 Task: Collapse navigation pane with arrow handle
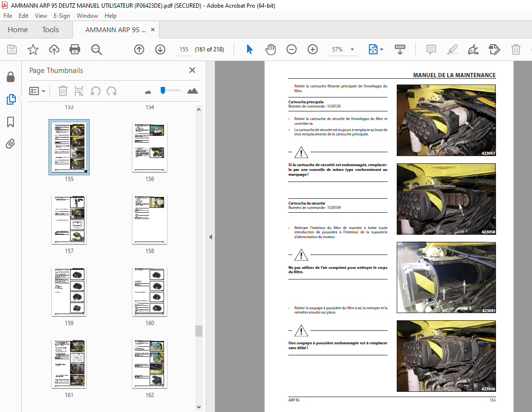pos(211,237)
